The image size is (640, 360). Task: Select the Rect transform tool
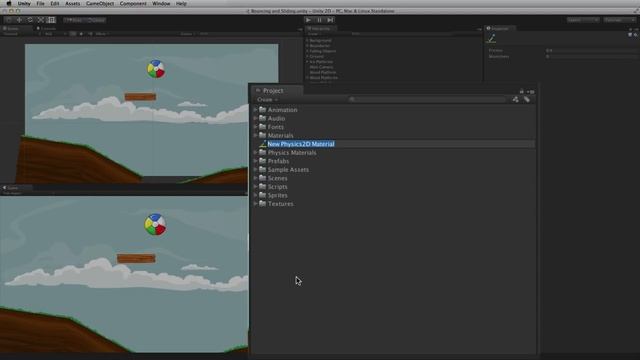(51, 20)
